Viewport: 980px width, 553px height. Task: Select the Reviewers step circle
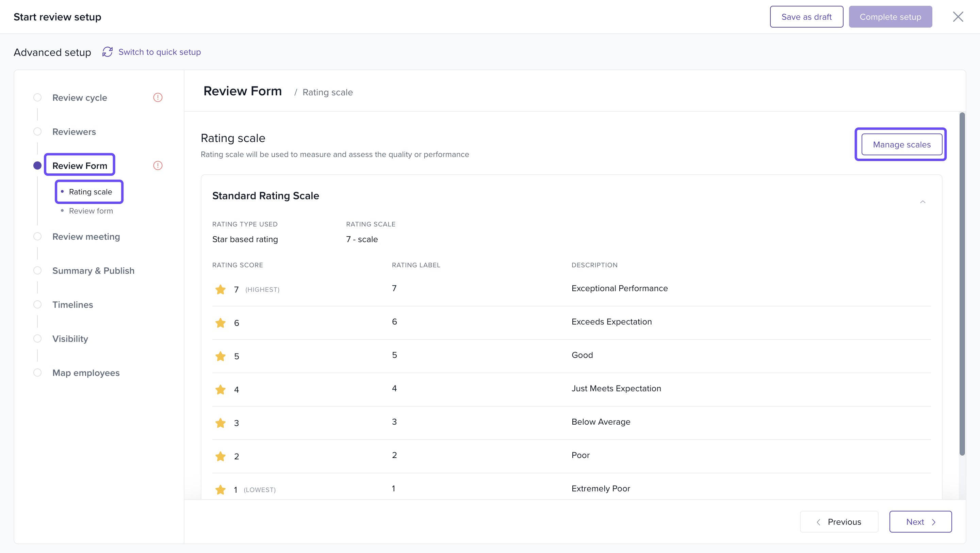coord(37,132)
